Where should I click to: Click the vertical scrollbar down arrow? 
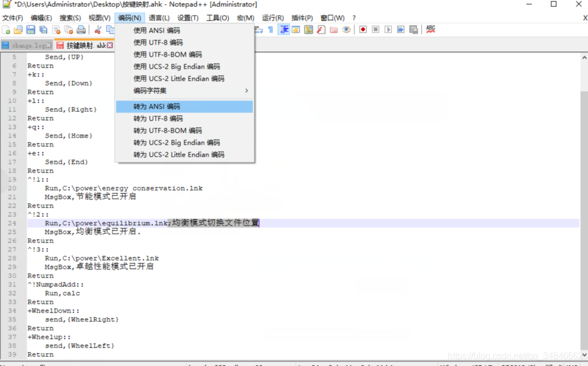(x=584, y=355)
